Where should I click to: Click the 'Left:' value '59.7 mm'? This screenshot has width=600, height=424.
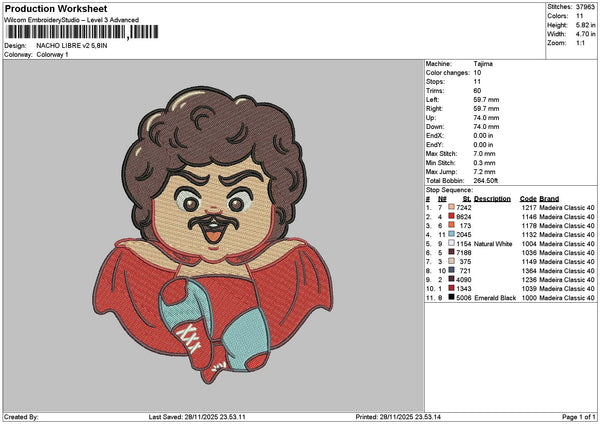(x=486, y=100)
